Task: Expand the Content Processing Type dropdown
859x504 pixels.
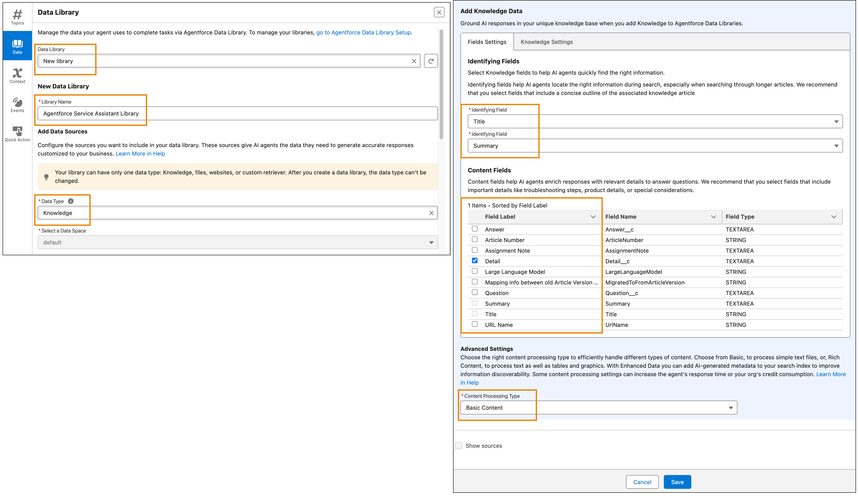Action: click(x=598, y=408)
